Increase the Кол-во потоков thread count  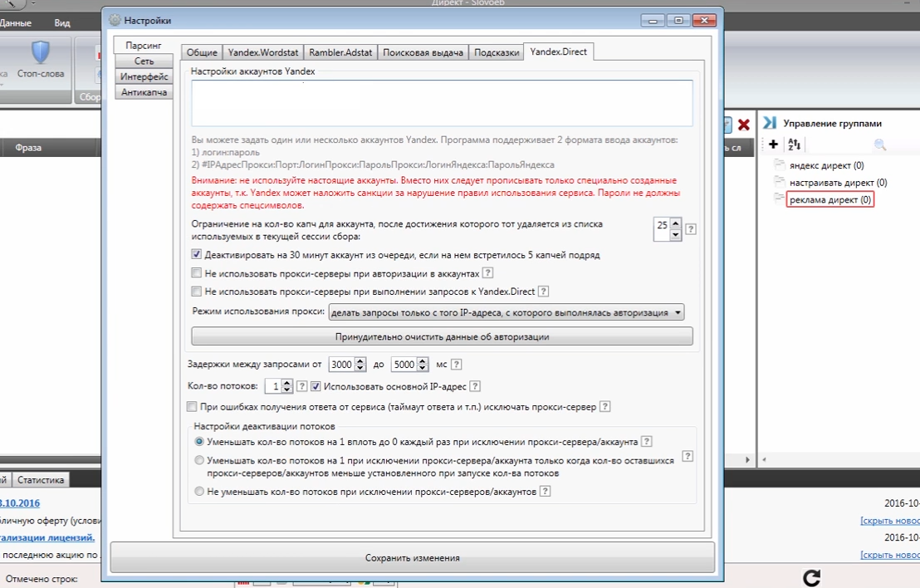point(287,383)
